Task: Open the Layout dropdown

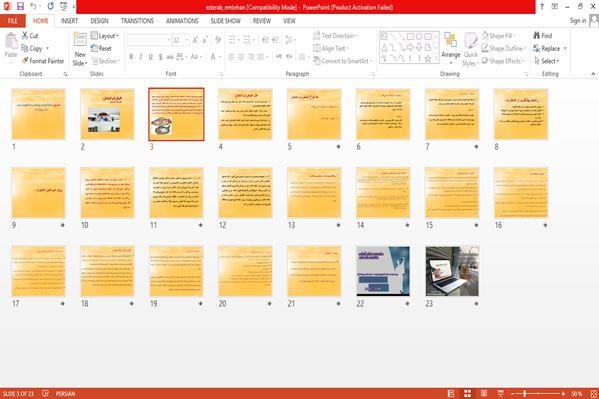Action: tap(105, 36)
